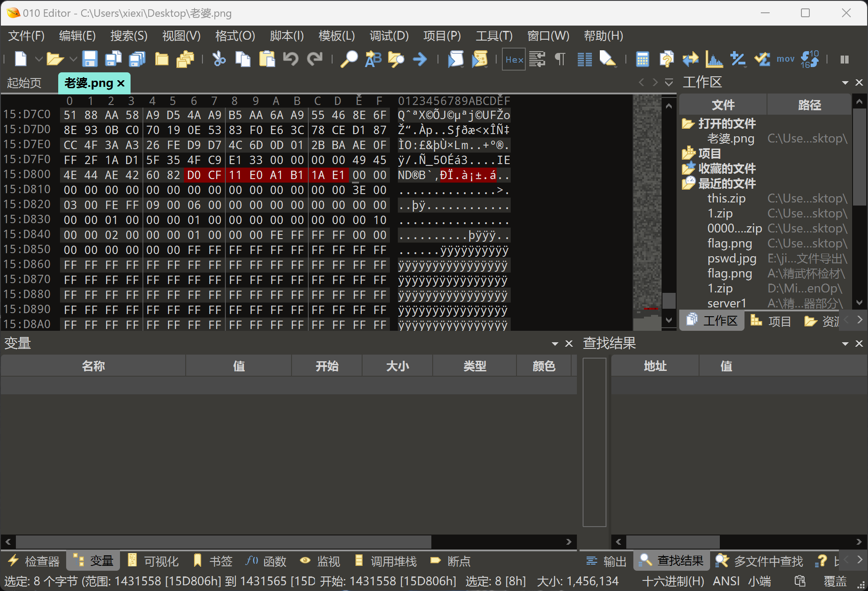Open the 搜索(S) menu
The width and height of the screenshot is (868, 591).
(129, 36)
